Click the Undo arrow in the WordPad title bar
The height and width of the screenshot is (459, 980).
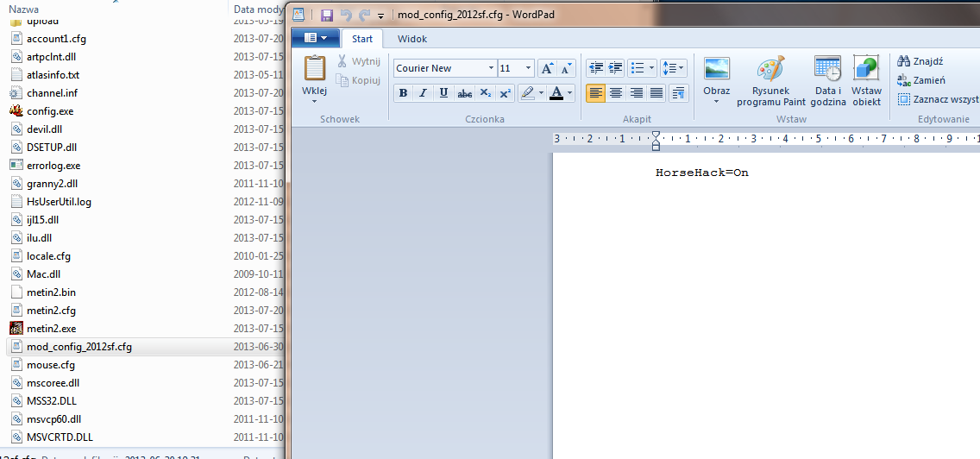click(346, 15)
